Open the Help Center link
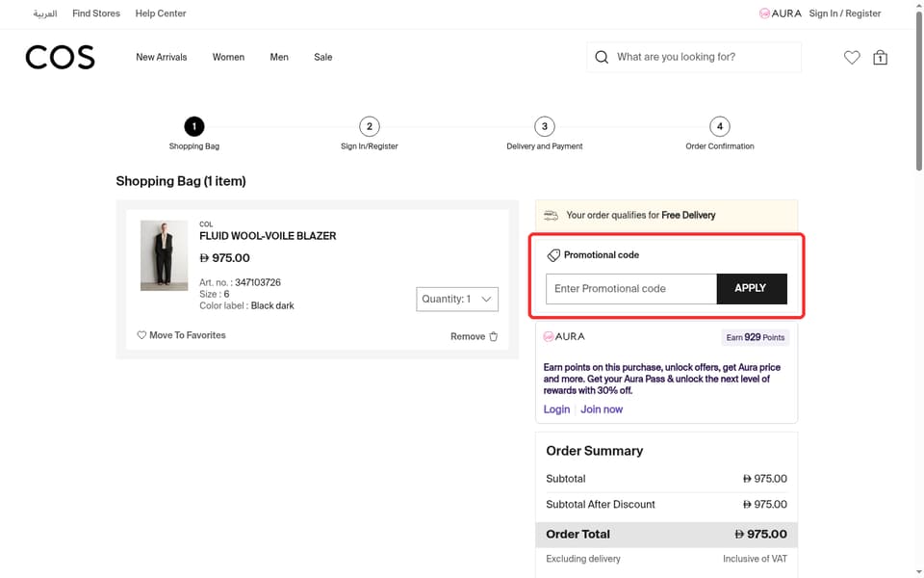This screenshot has width=924, height=578. 161,13
